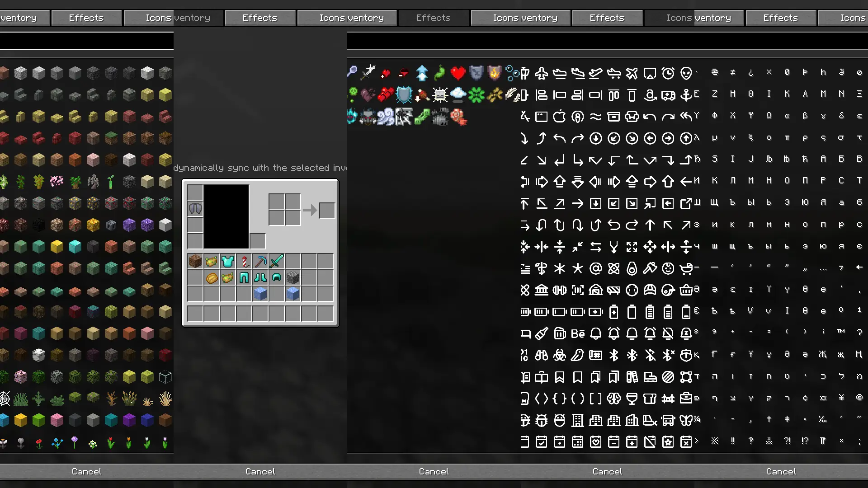Pick up the diamond boots item
This screenshot has width=868, height=488.
click(260, 277)
